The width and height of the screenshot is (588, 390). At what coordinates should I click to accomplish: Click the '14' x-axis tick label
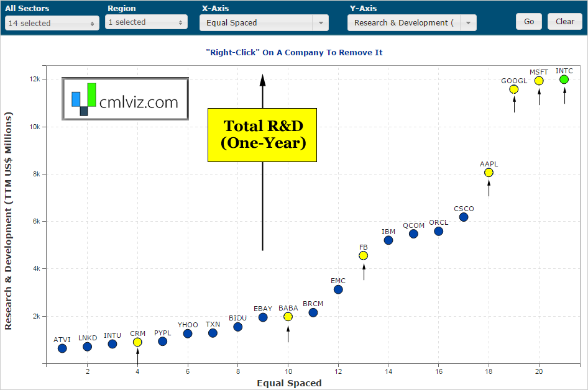[x=388, y=371]
